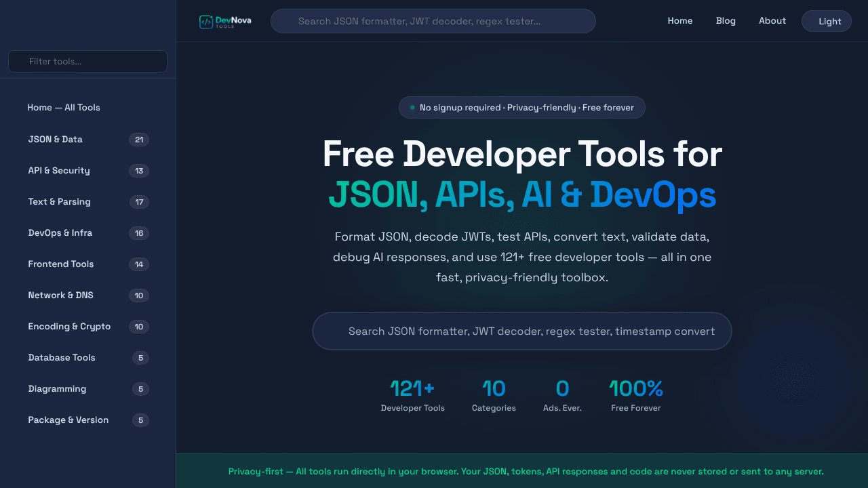Open the JSON & Data category
This screenshot has width=868, height=488.
[x=88, y=140]
